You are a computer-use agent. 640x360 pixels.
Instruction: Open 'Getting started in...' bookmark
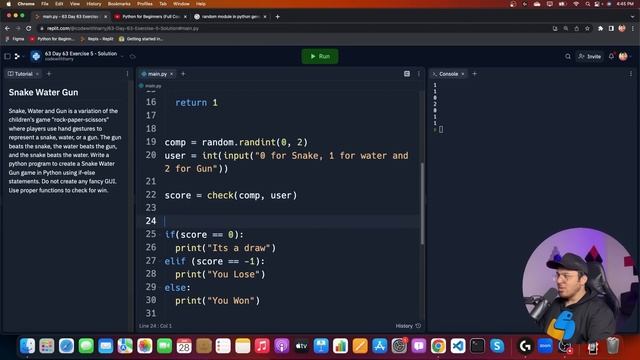click(141, 39)
